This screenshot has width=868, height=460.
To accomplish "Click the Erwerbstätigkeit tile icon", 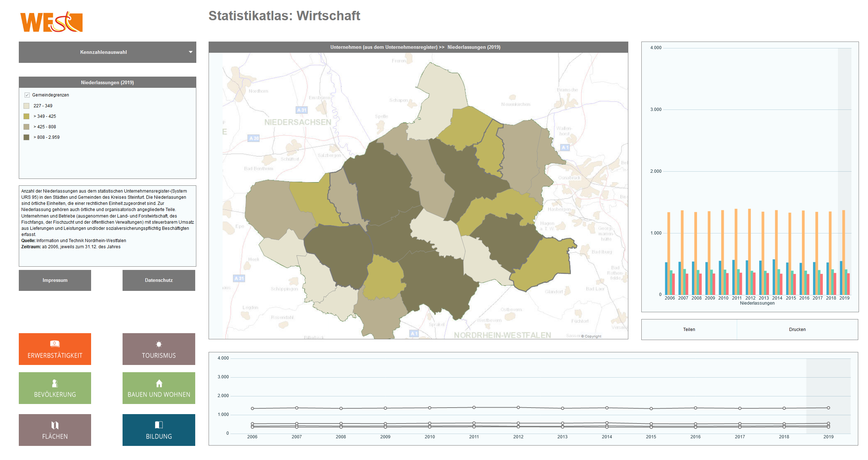I will 55,344.
